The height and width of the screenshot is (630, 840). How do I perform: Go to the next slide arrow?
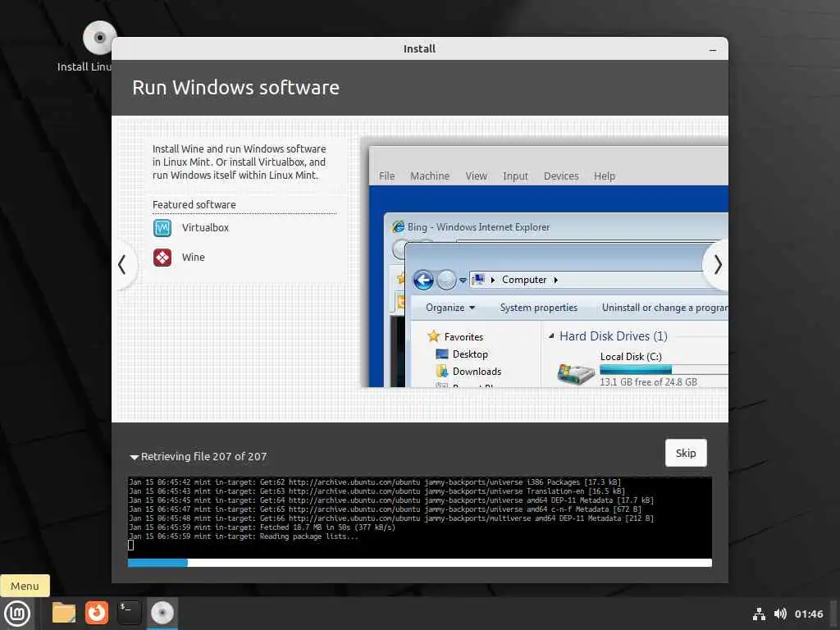coord(718,265)
